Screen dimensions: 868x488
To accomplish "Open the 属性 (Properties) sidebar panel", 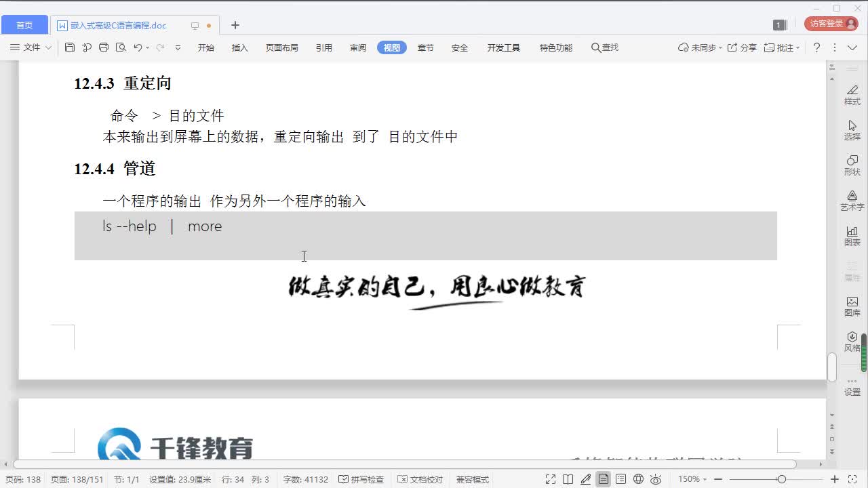I will [852, 271].
